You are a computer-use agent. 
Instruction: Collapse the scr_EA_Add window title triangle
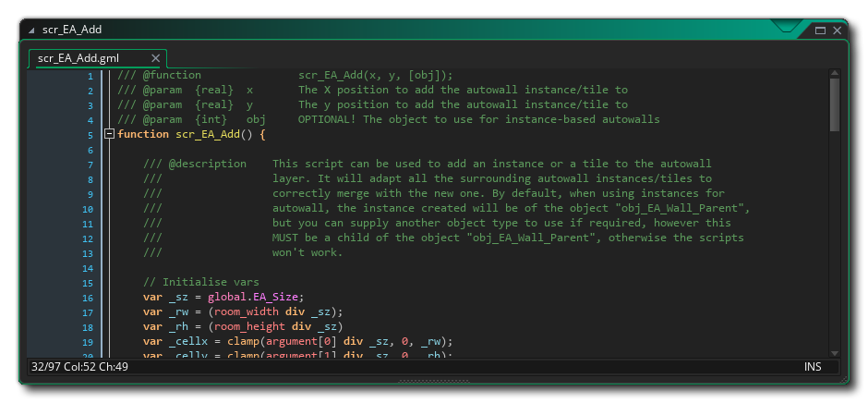[x=30, y=31]
